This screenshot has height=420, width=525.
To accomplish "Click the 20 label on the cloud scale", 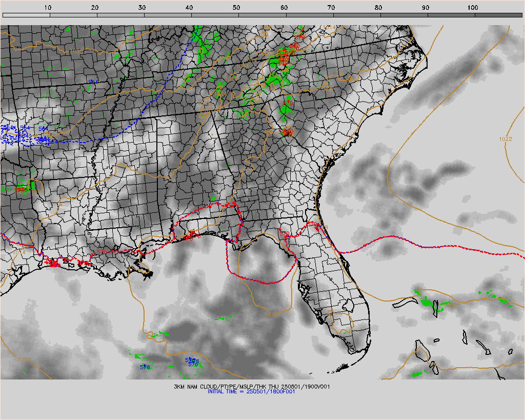I will coord(95,7).
